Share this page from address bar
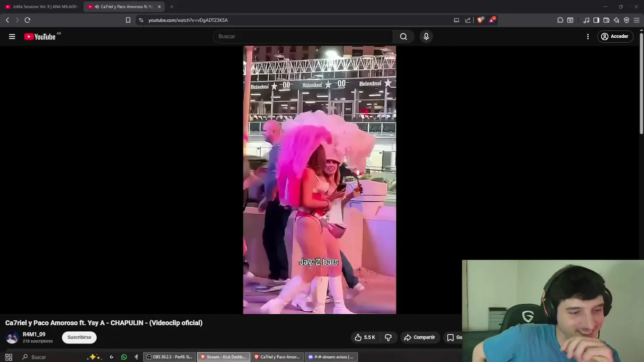This screenshot has height=362, width=644. click(x=468, y=20)
